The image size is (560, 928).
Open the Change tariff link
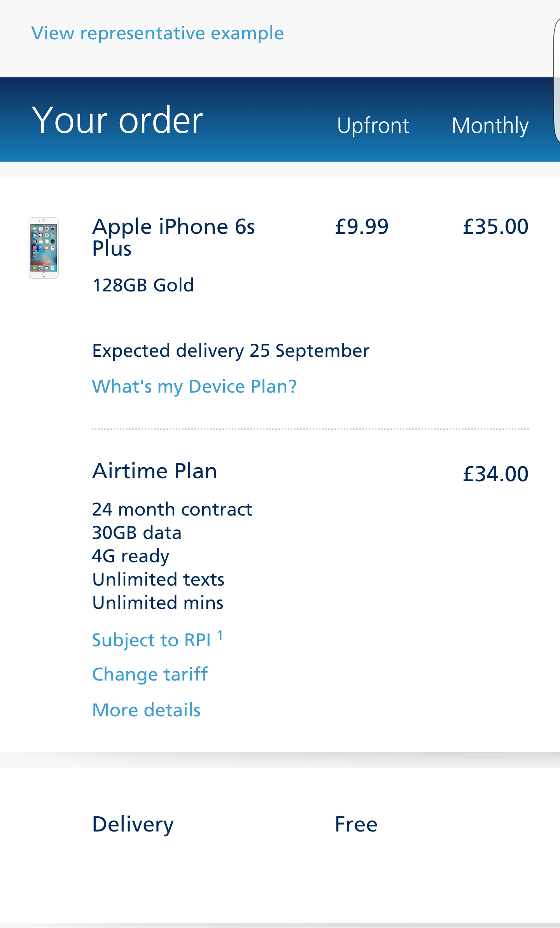[x=150, y=674]
